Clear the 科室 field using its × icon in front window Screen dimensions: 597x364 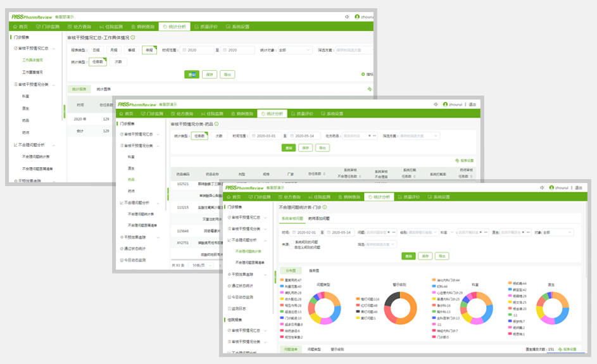pos(481,232)
